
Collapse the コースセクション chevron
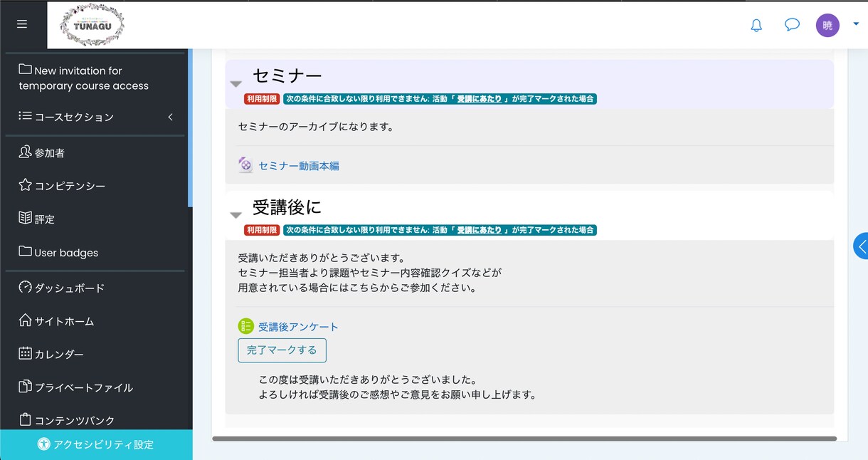click(171, 117)
